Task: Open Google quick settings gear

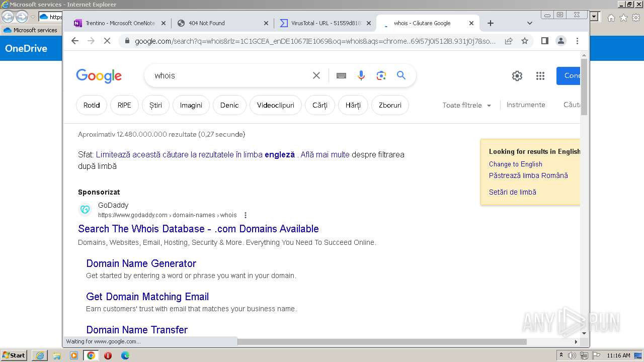Action: (x=517, y=76)
